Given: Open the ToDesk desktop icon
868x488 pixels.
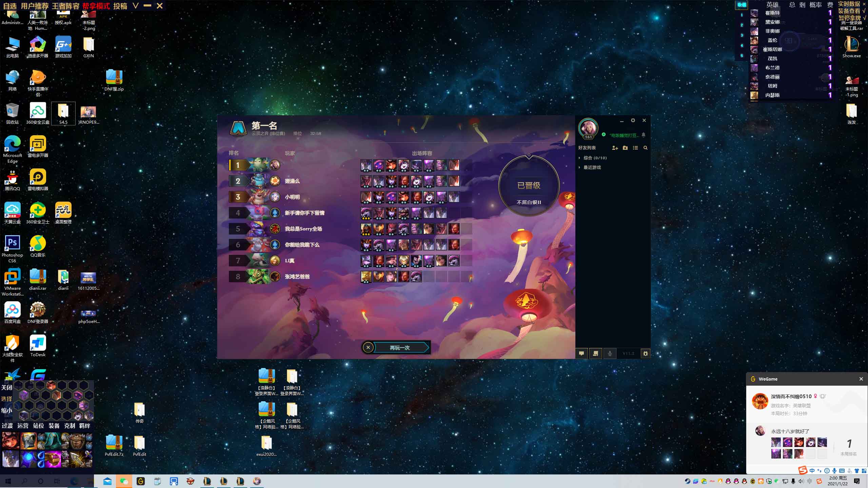Looking at the screenshot, I should pyautogui.click(x=38, y=345).
